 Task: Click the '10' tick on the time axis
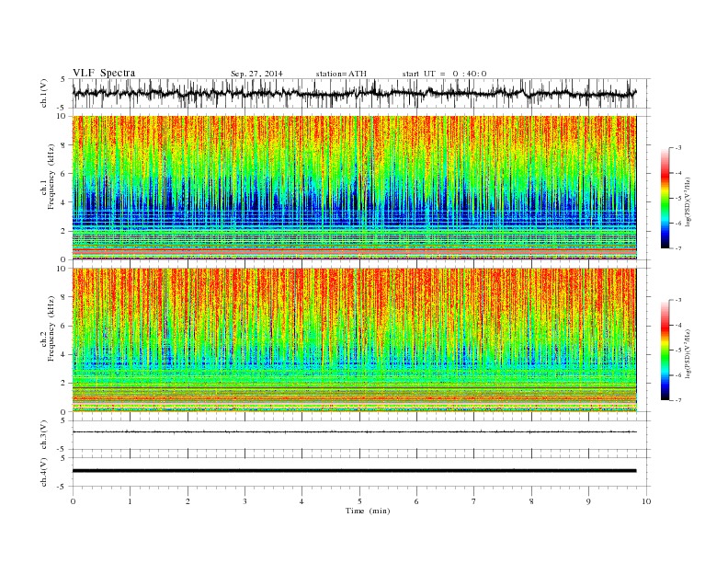[646, 501]
